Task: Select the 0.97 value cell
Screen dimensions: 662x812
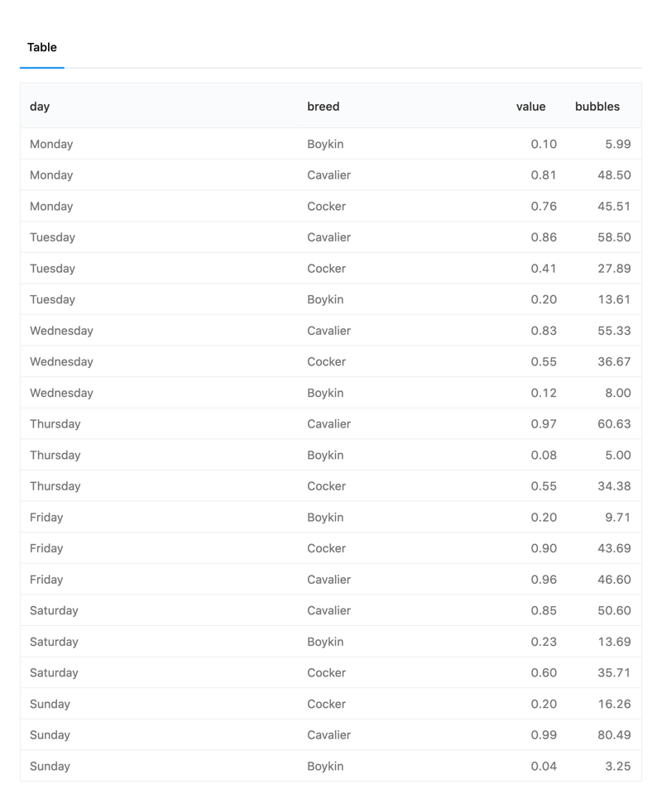Action: click(x=544, y=424)
